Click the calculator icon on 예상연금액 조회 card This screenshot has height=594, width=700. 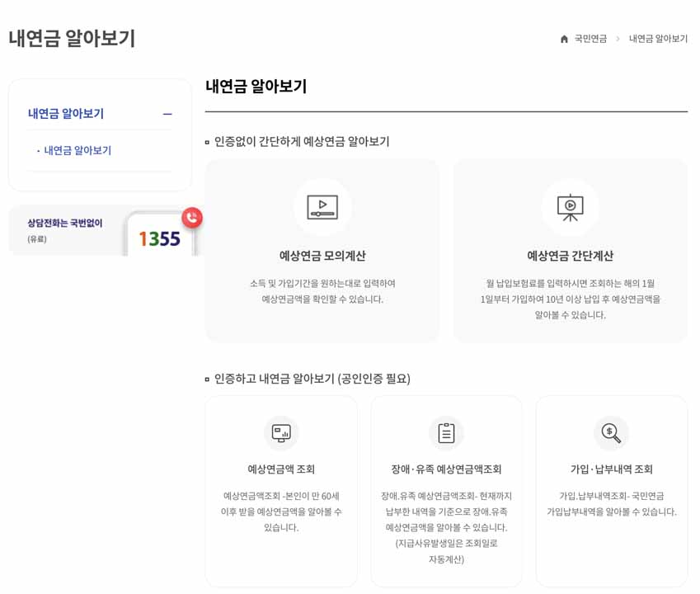point(281,432)
